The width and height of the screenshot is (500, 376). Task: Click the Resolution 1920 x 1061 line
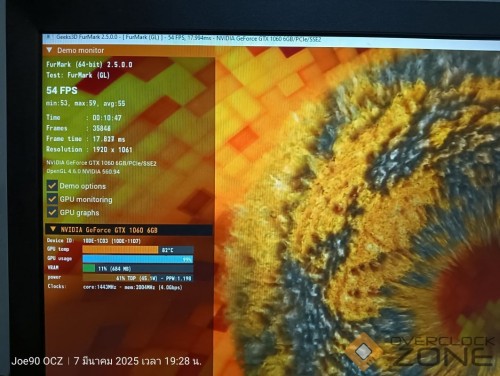pyautogui.click(x=89, y=149)
